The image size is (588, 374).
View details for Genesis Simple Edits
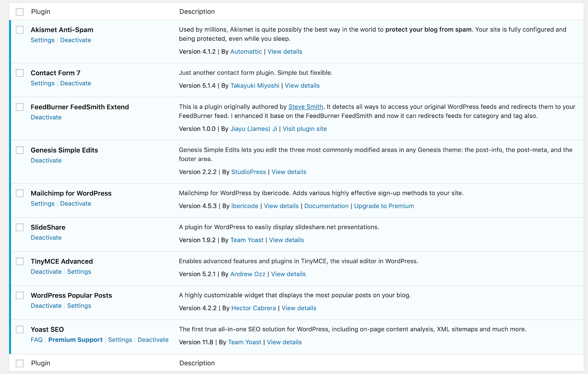click(x=289, y=172)
